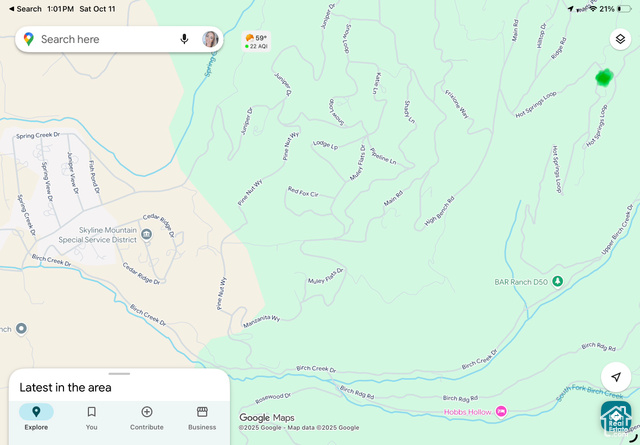Viewport: 640px width, 445px height.
Task: Center the map on my location arrow
Action: tap(616, 377)
